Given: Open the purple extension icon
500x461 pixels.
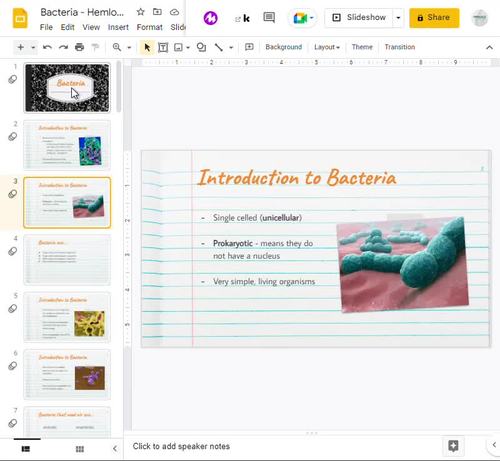Looking at the screenshot, I should click(x=211, y=18).
